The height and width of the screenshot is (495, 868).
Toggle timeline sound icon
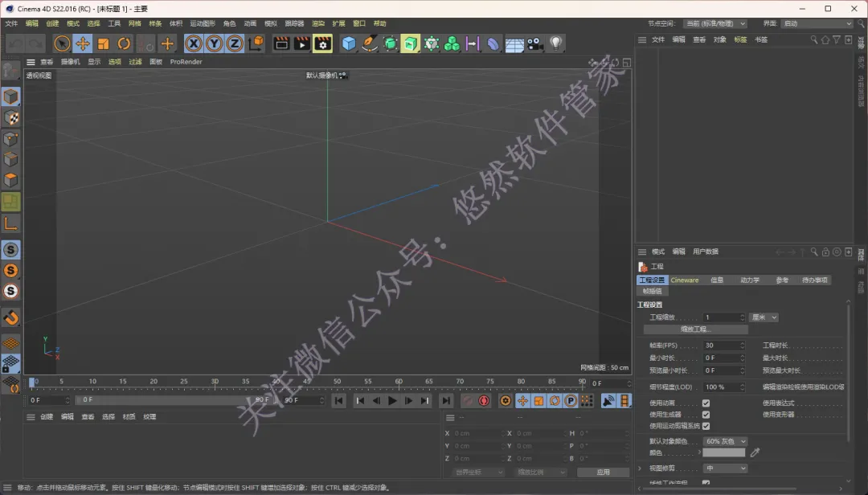608,401
